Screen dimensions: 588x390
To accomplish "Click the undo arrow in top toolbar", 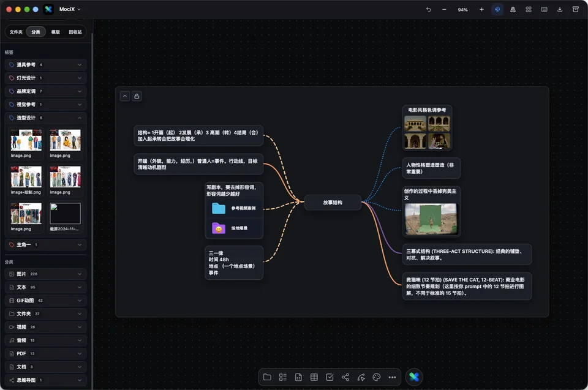I will click(428, 9).
